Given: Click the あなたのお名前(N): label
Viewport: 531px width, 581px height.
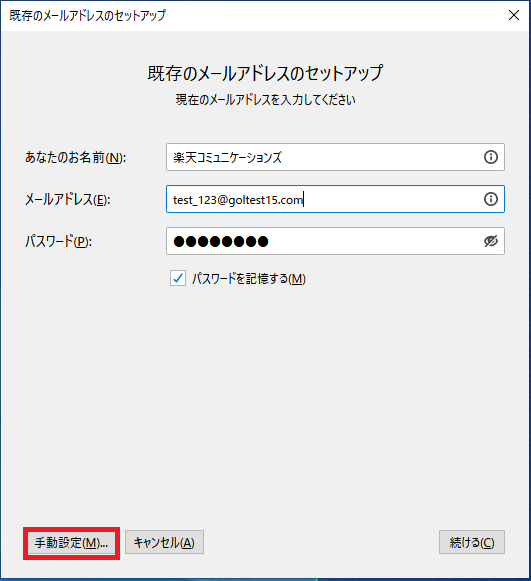Looking at the screenshot, I should point(75,157).
